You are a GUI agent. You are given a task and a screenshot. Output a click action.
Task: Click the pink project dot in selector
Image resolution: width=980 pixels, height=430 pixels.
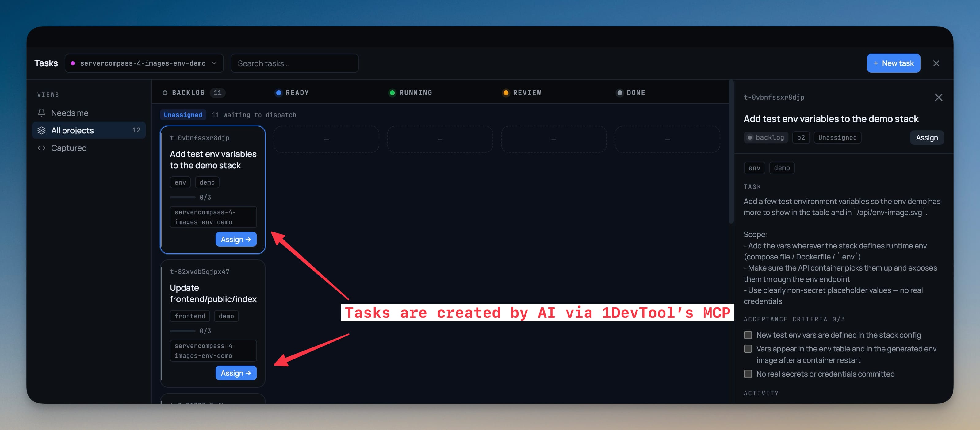[73, 63]
